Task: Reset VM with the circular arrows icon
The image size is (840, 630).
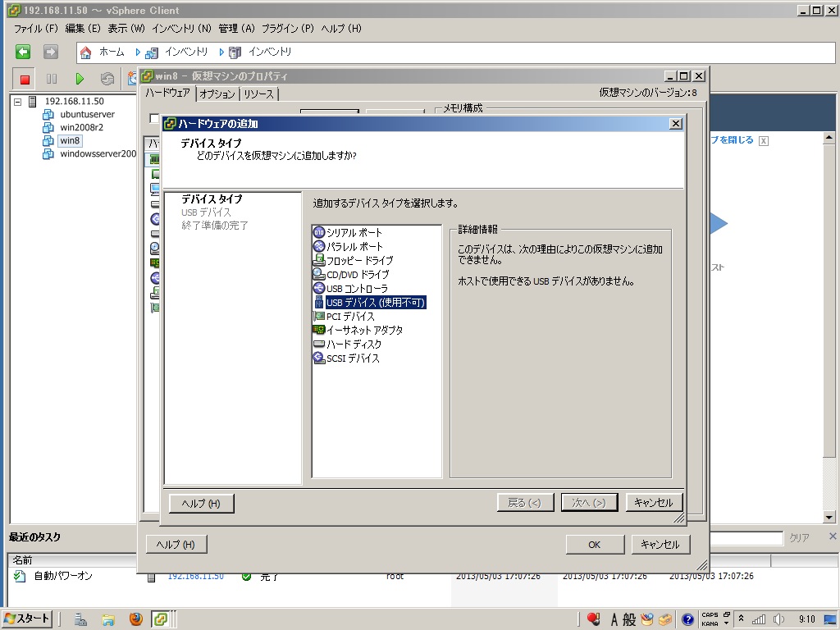Action: (x=107, y=80)
